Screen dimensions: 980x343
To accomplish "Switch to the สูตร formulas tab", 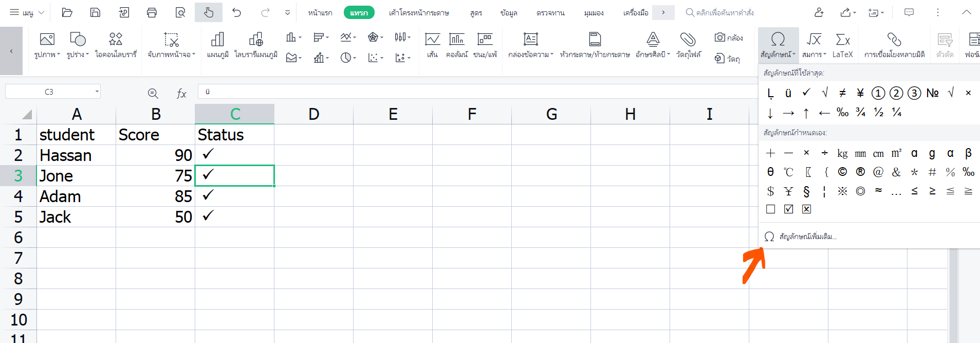I will point(476,12).
